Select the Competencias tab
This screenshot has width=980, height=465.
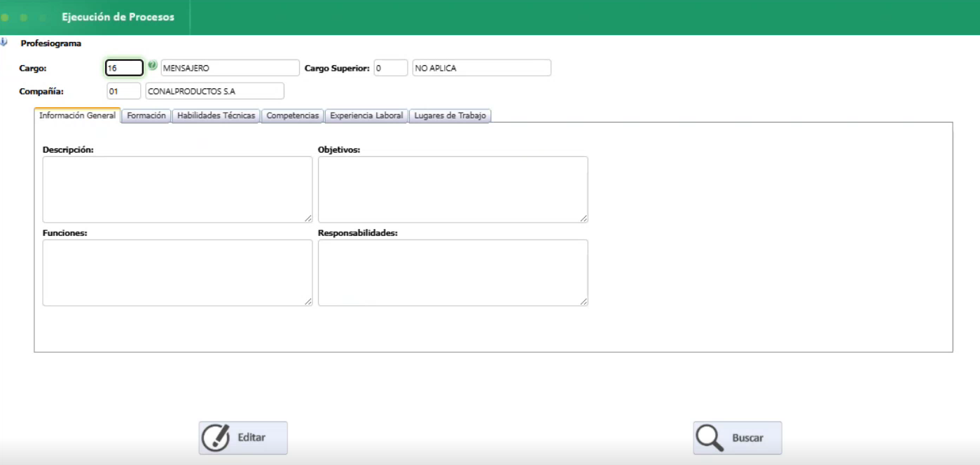click(x=293, y=116)
